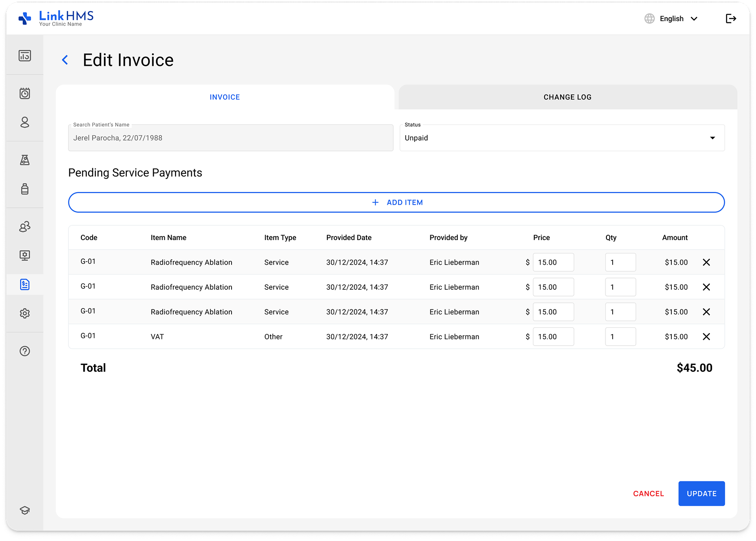Click the Qty field in third row
Viewport: 756px width, 541px height.
tap(620, 312)
